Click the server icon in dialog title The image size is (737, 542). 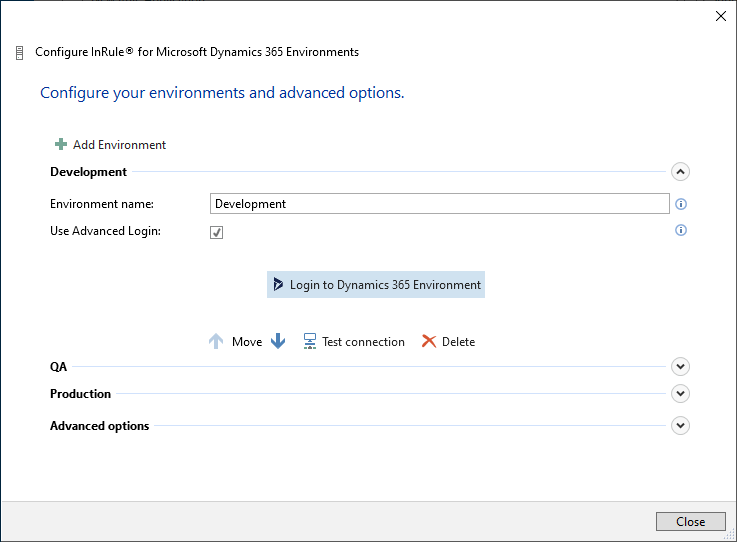(19, 53)
